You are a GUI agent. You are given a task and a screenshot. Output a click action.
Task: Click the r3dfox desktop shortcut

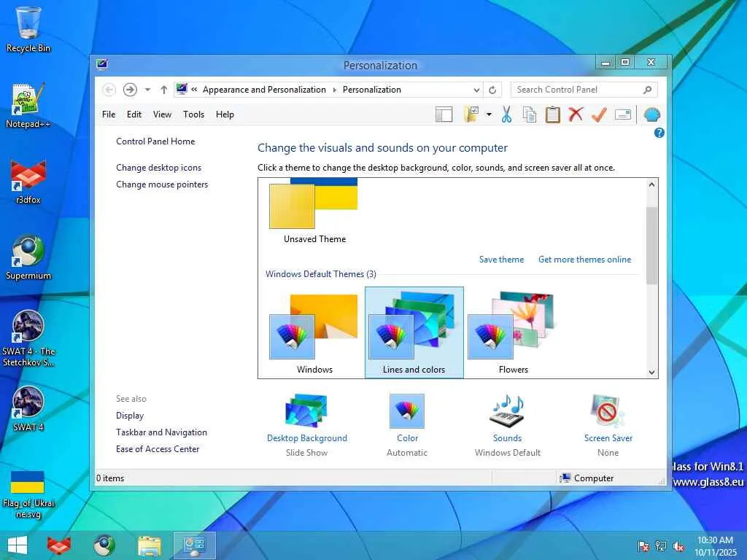28,182
